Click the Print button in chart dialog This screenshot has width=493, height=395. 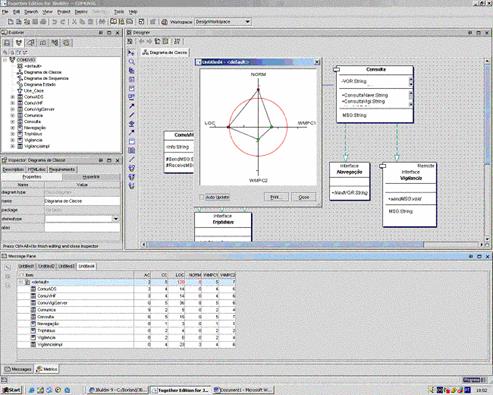[276, 197]
